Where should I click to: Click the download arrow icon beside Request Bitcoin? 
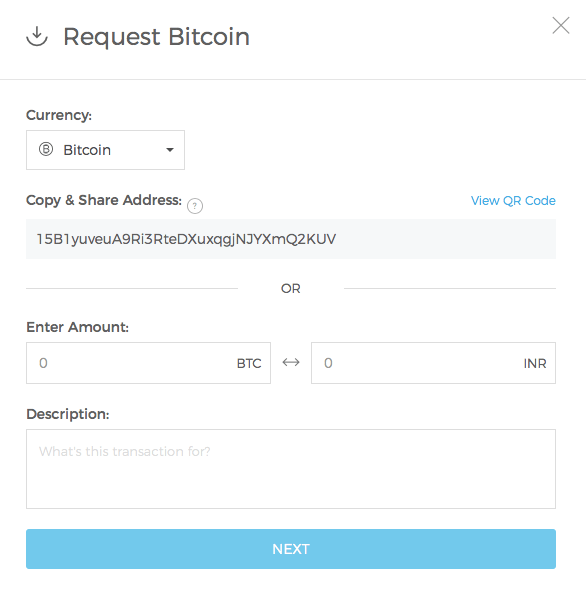[x=37, y=36]
